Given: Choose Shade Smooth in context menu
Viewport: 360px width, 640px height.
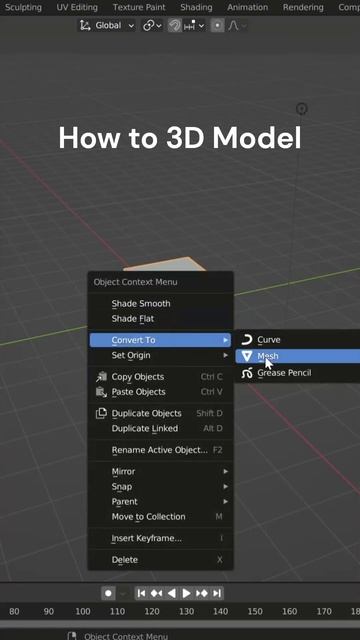Looking at the screenshot, I should click(x=160, y=303).
